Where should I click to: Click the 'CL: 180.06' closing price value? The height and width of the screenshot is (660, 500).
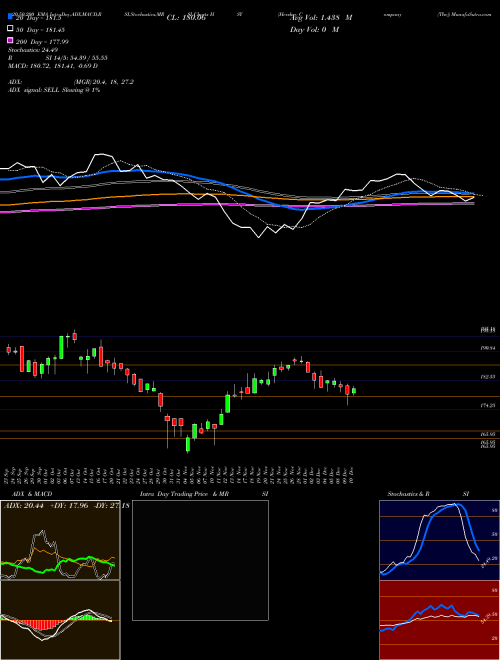[186, 18]
